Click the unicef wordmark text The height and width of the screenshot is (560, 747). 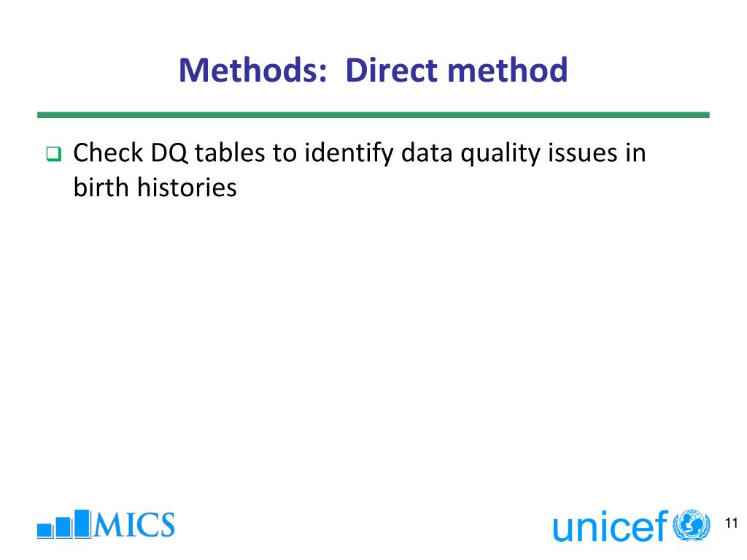click(611, 526)
